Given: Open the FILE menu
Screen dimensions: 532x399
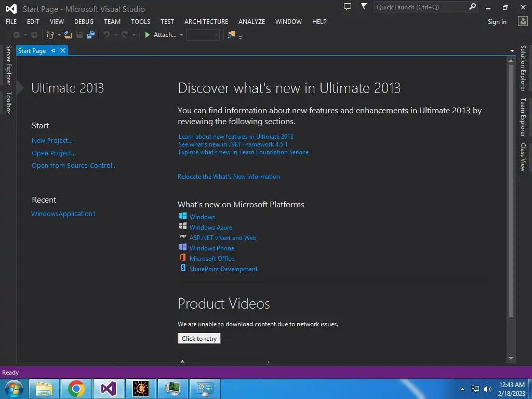Looking at the screenshot, I should tap(11, 22).
